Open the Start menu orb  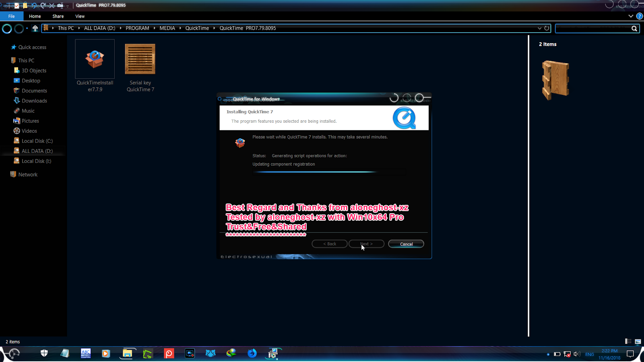click(x=14, y=354)
